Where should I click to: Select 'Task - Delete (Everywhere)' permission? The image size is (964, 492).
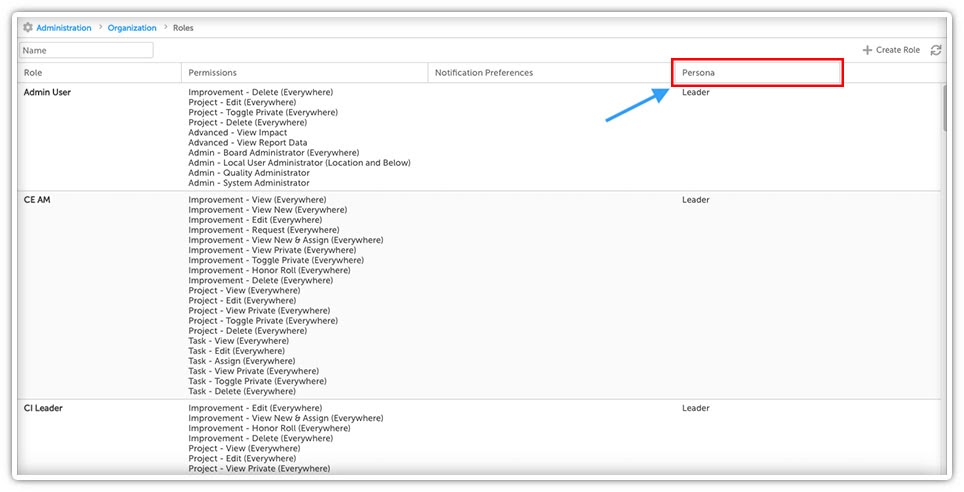(242, 391)
